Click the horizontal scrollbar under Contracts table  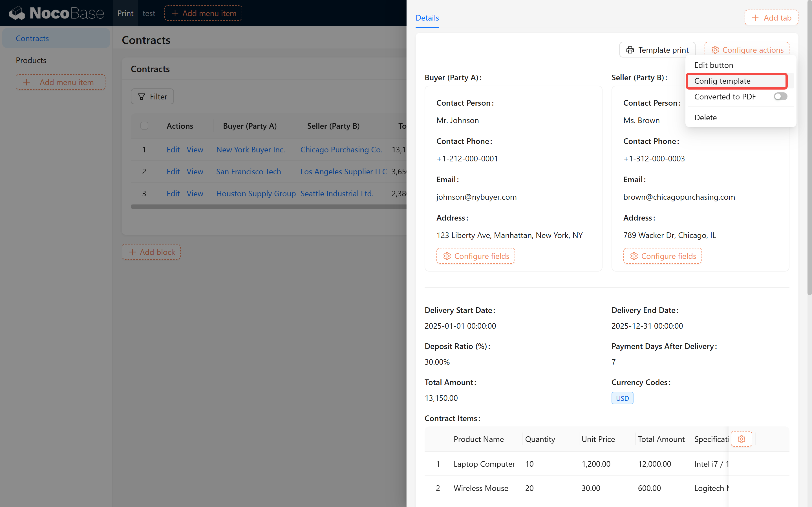(x=268, y=206)
